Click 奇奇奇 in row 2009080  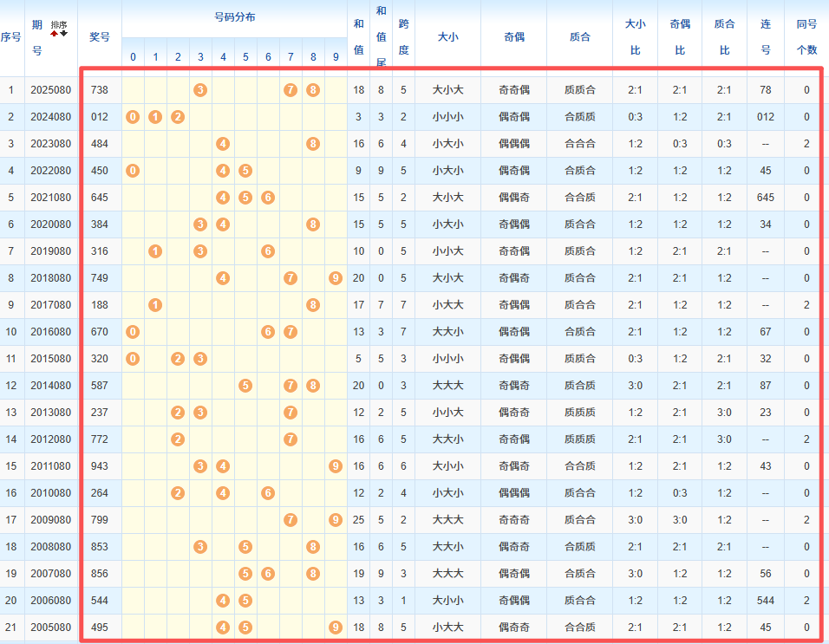[514, 520]
